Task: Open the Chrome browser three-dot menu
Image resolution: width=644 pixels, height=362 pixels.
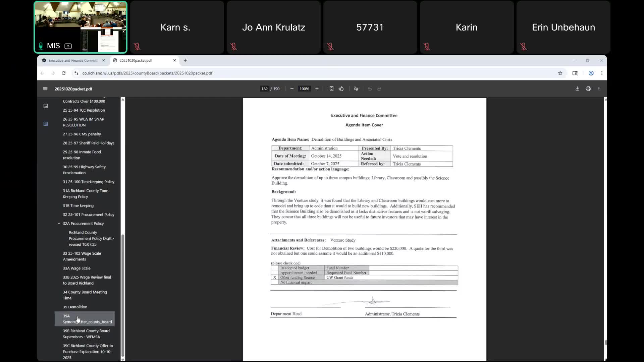Action: click(602, 73)
